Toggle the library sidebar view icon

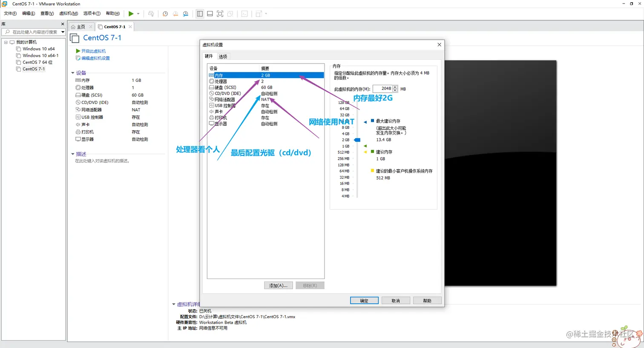(200, 14)
